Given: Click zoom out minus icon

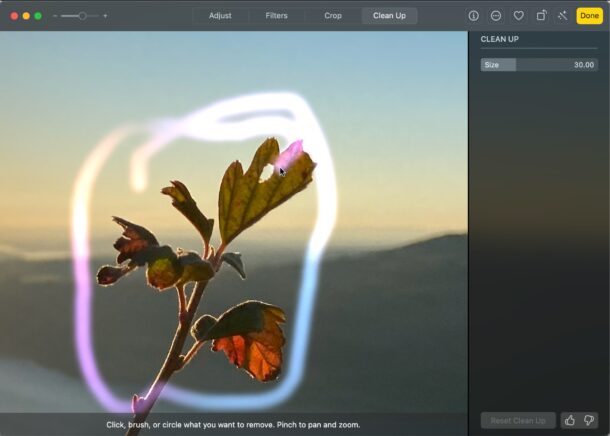Looking at the screenshot, I should pyautogui.click(x=56, y=16).
